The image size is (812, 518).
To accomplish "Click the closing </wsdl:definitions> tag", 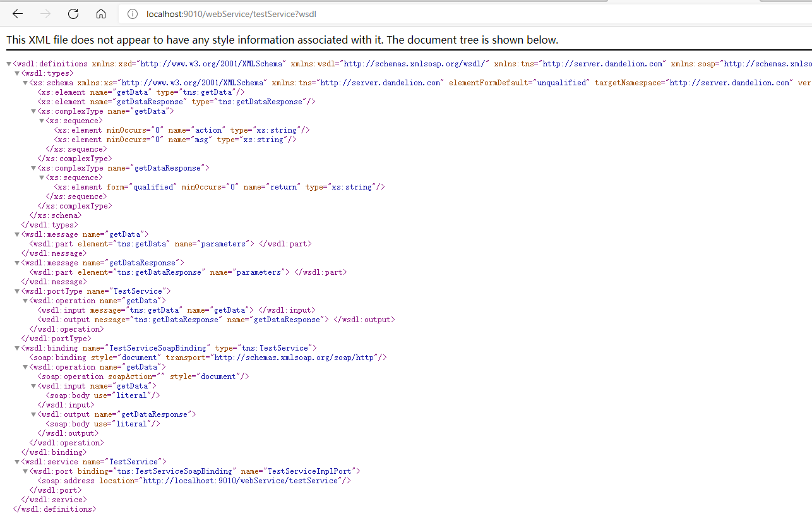I will tap(54, 509).
